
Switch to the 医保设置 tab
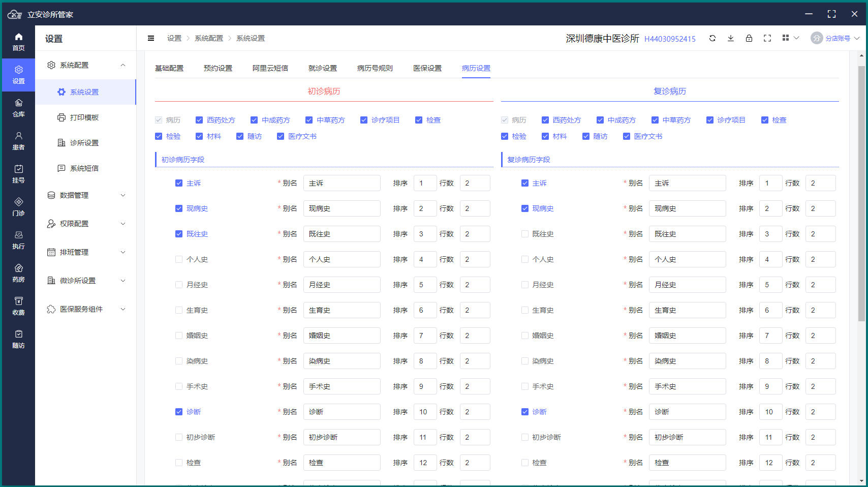(x=427, y=68)
